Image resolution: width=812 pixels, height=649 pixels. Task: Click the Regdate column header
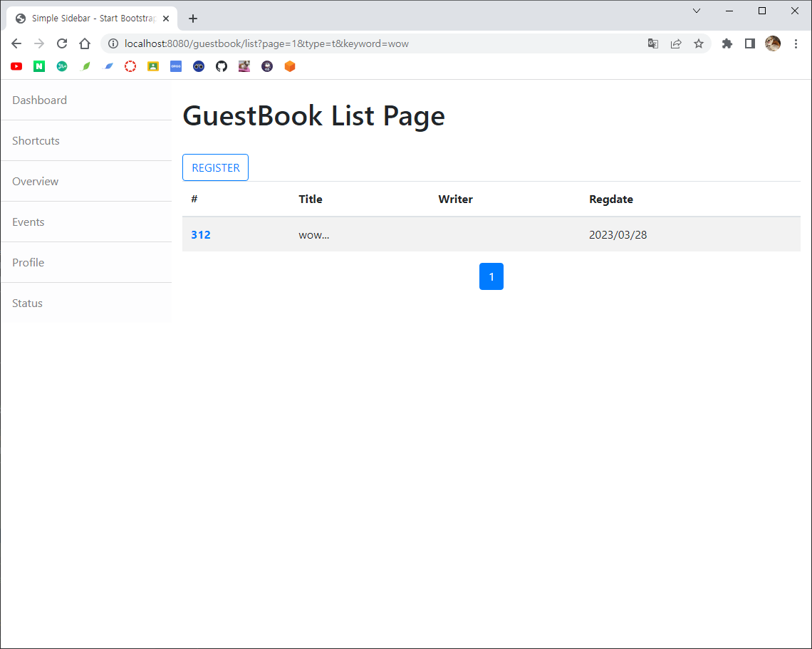[611, 199]
